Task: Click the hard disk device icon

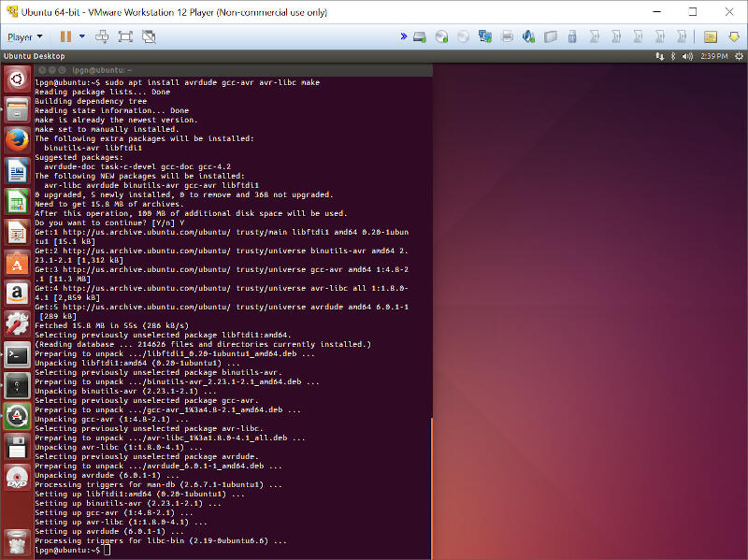Action: tap(420, 36)
